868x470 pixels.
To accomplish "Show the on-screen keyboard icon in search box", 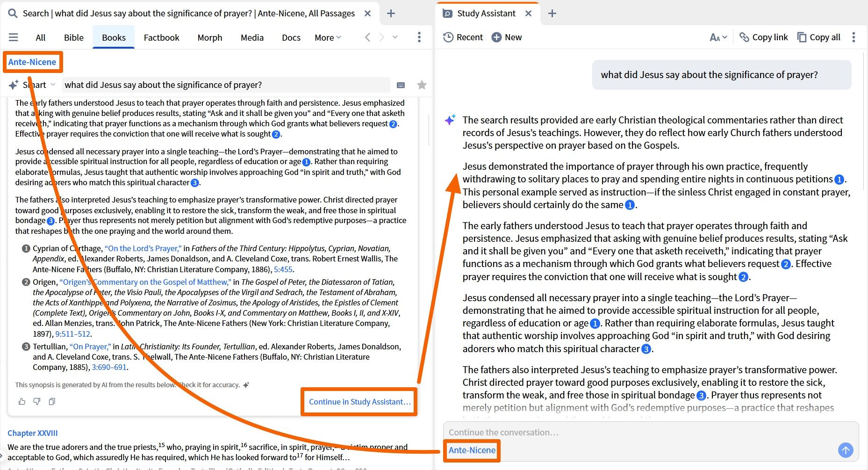I will click(401, 85).
